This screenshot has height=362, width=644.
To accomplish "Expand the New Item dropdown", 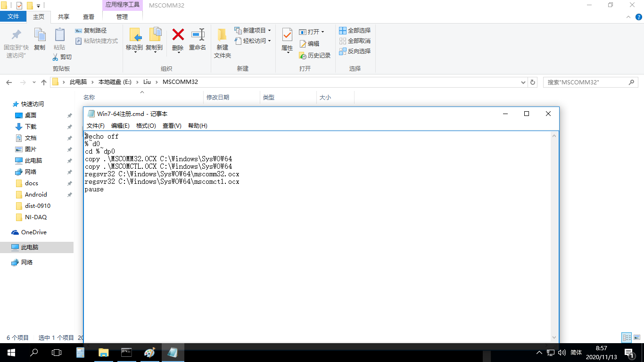I will point(269,30).
